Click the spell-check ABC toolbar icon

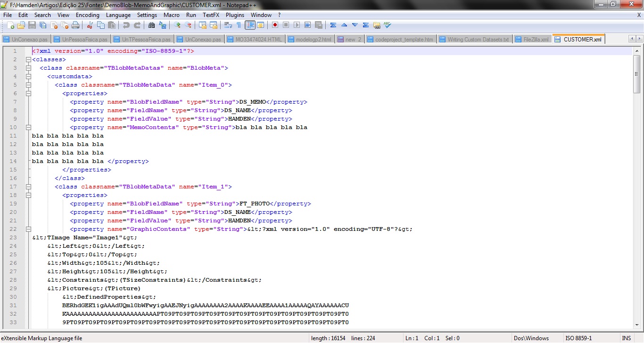pos(387,25)
